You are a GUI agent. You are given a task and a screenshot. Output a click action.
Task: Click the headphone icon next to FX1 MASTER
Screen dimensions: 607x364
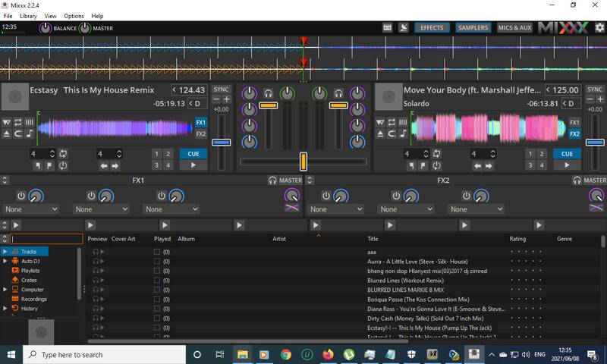point(272,180)
